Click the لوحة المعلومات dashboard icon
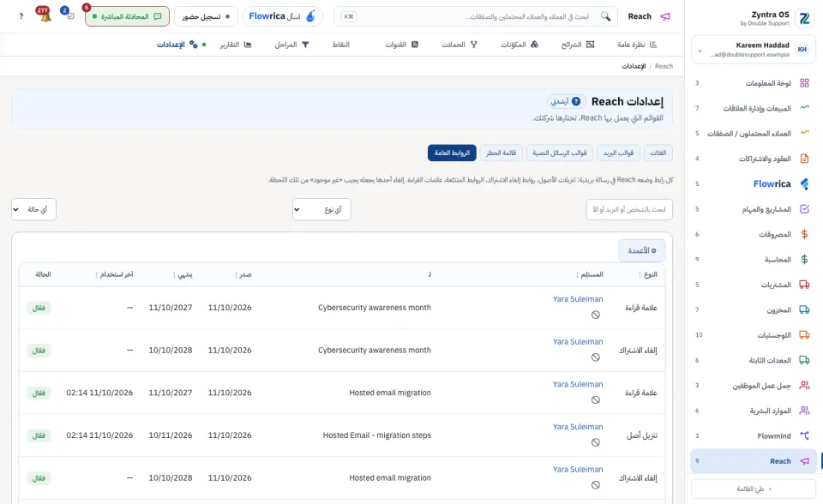 (804, 83)
